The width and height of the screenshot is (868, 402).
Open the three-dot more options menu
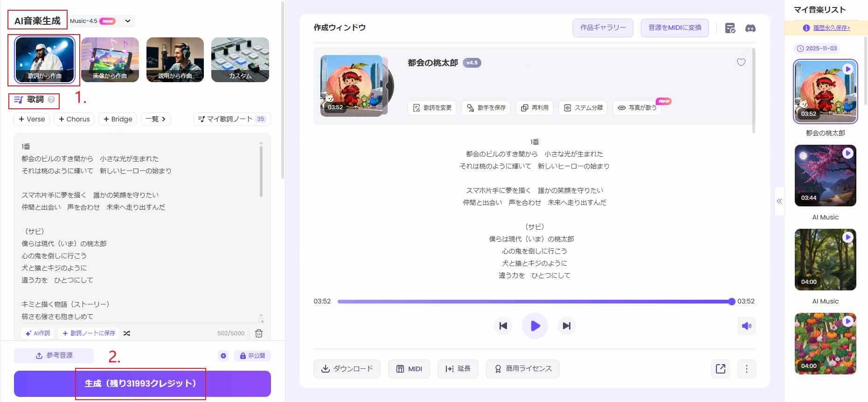[x=746, y=369]
